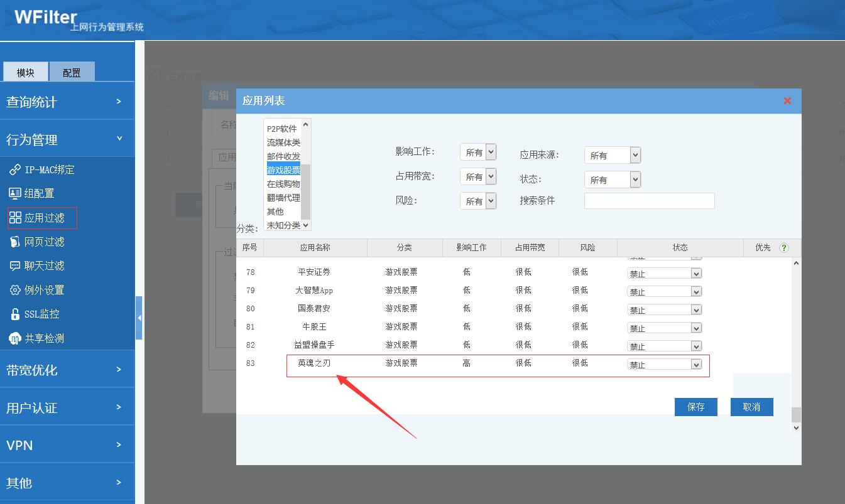The height and width of the screenshot is (504, 845).
Task: Open the 影响工作 dropdown
Action: [x=478, y=152]
